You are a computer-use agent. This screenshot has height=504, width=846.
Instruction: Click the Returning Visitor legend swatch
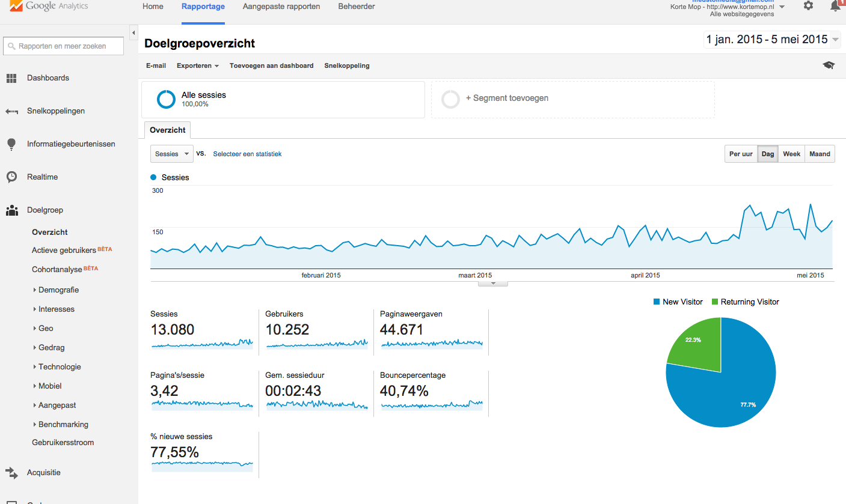(715, 302)
